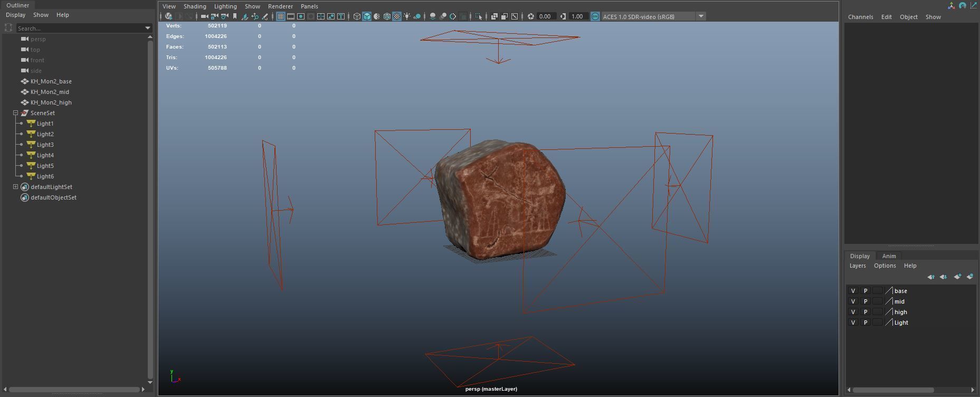Click the exposure icon beside 0.00 field
The width and height of the screenshot is (980, 397).
[x=531, y=16]
